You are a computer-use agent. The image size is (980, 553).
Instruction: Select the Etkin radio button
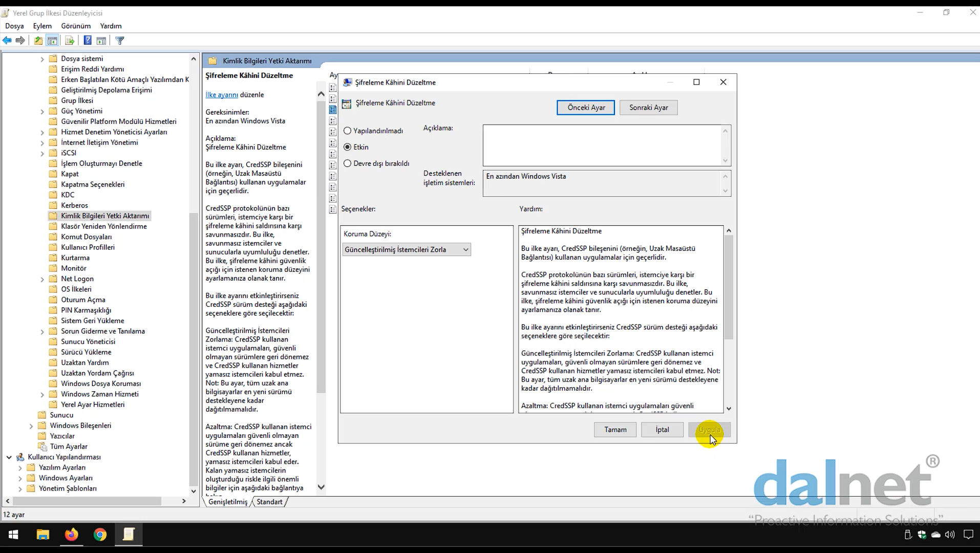pyautogui.click(x=347, y=147)
